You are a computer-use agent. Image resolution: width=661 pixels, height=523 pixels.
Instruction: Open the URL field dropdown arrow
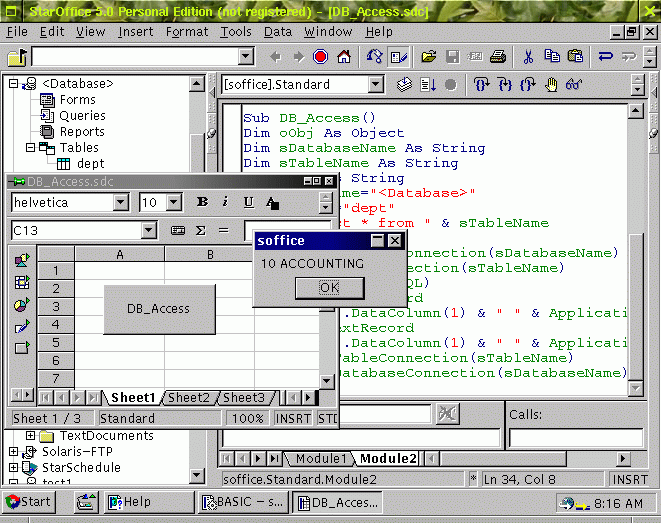click(x=246, y=56)
